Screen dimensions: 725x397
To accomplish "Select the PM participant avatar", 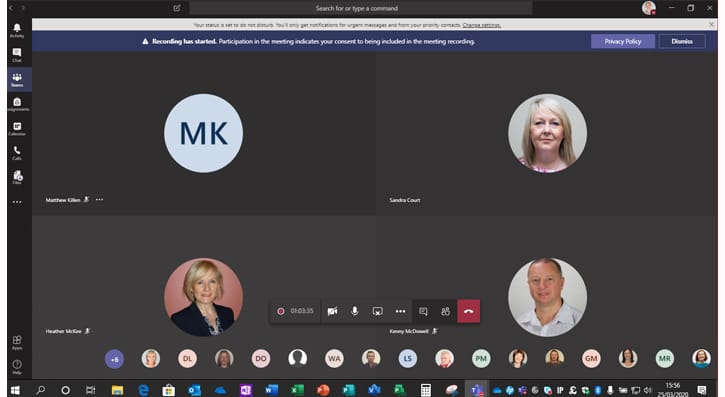I will (481, 359).
